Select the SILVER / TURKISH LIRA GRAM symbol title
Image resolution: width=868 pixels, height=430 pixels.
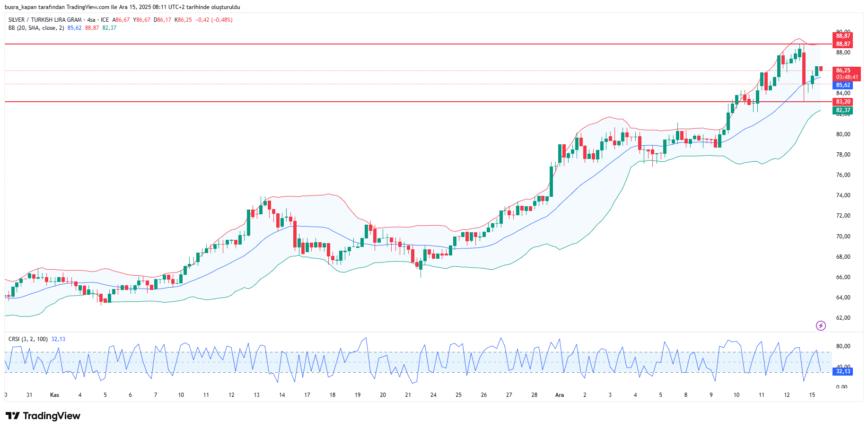tap(45, 20)
